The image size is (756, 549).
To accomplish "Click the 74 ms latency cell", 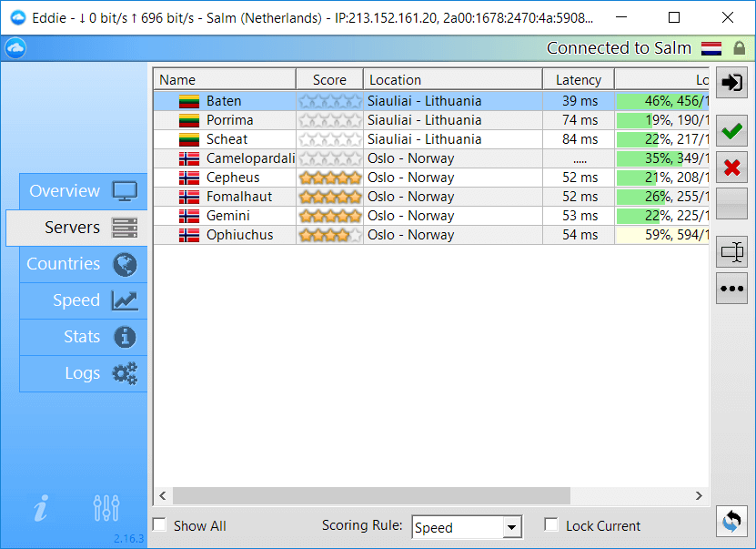I will (580, 120).
